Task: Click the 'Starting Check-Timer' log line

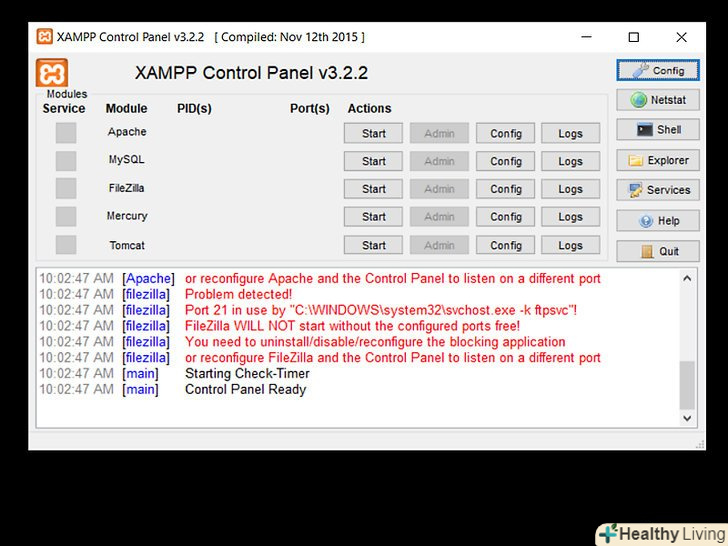Action: click(247, 373)
